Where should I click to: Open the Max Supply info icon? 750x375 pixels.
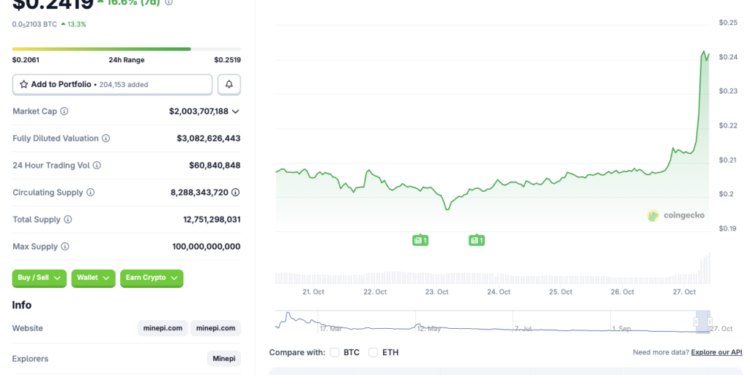65,246
